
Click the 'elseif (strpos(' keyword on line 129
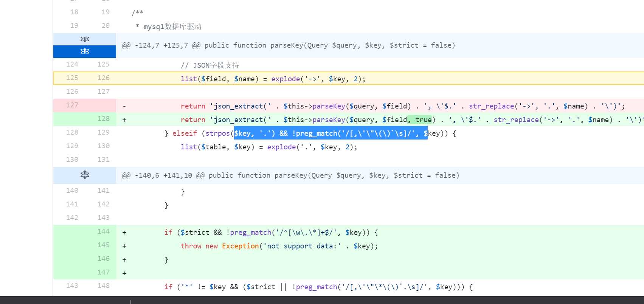tap(203, 133)
